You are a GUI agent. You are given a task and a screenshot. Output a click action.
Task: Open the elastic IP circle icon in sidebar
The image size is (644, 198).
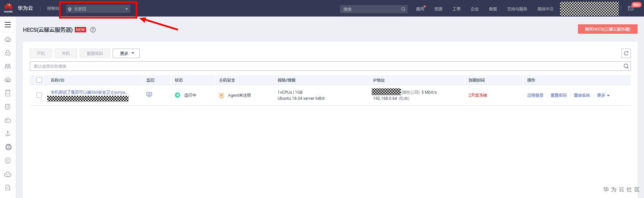[x=8, y=161]
